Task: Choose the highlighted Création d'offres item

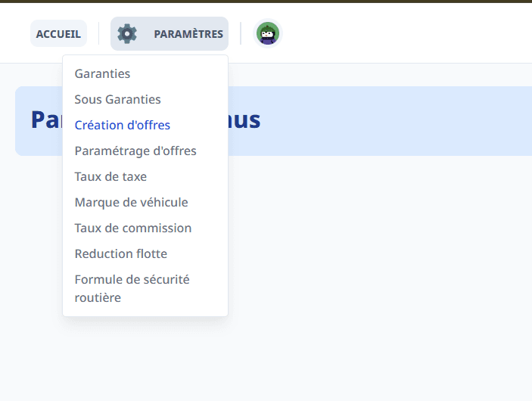Action: pyautogui.click(x=122, y=125)
